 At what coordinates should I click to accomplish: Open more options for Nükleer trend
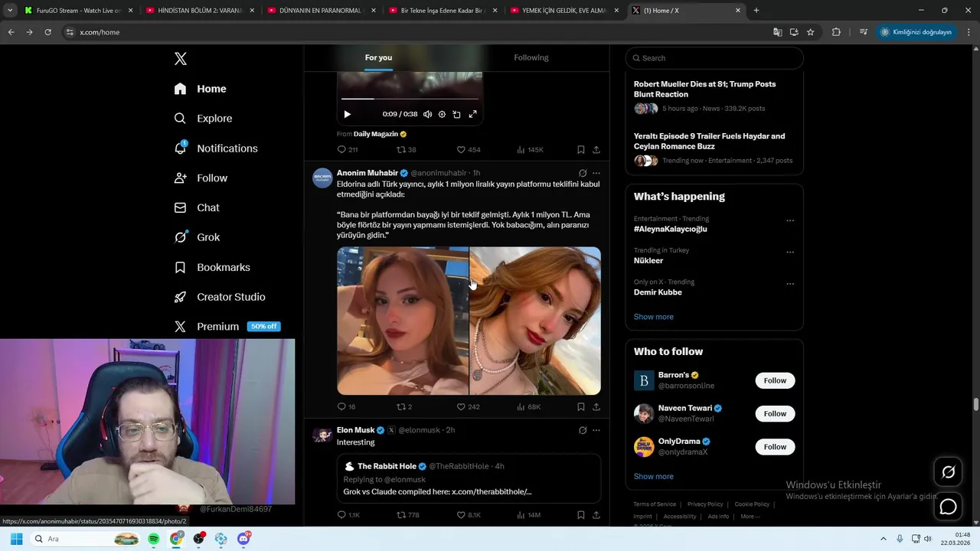click(x=790, y=252)
